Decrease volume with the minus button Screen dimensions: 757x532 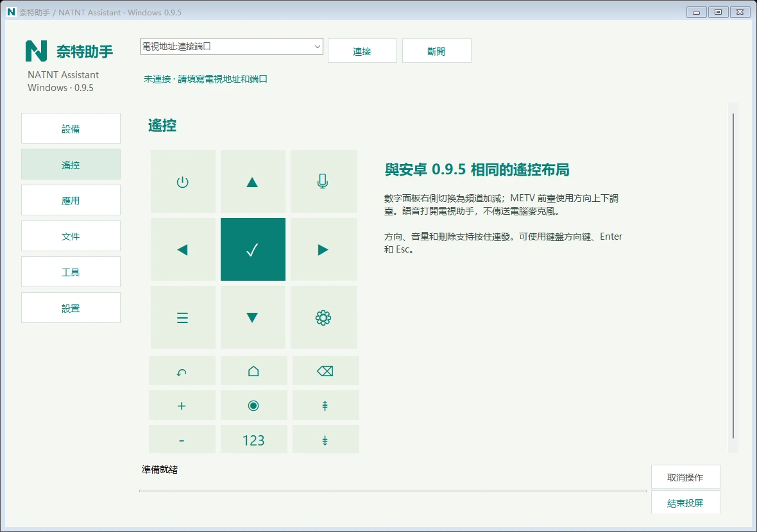click(182, 440)
